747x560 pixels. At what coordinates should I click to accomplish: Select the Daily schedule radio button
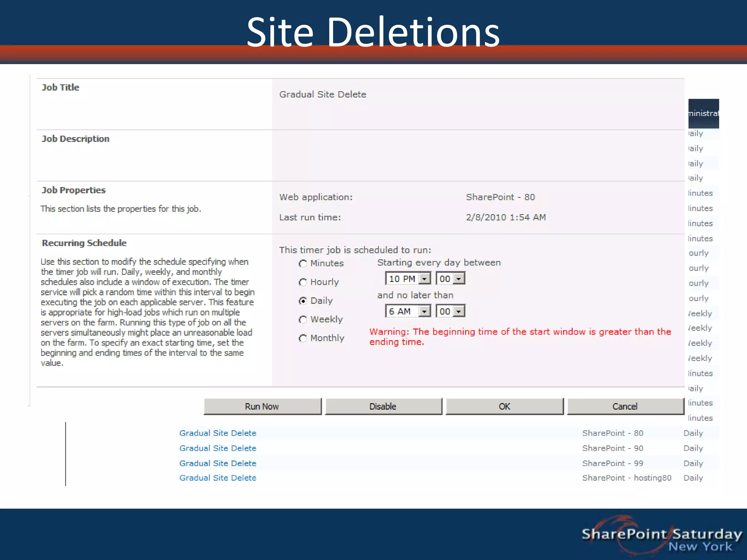point(303,301)
